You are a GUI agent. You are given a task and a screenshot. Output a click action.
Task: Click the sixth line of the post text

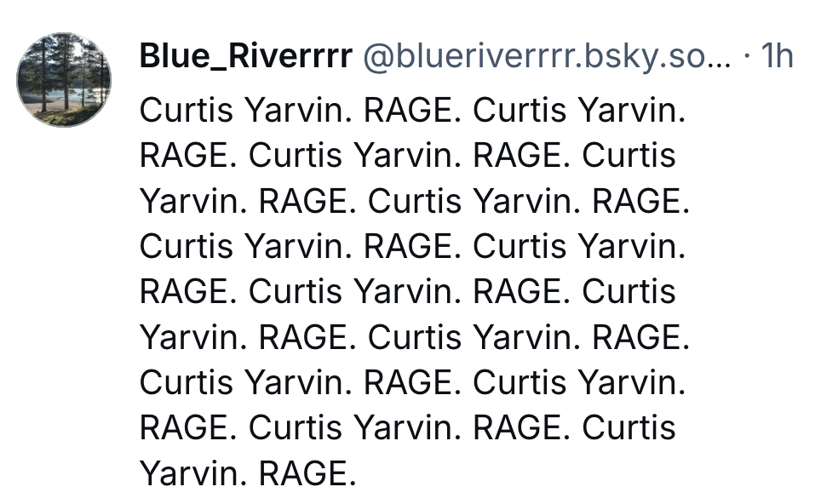click(414, 337)
